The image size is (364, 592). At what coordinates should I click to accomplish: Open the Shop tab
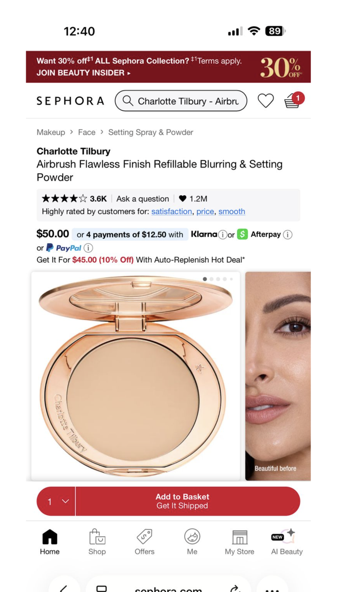[97, 542]
